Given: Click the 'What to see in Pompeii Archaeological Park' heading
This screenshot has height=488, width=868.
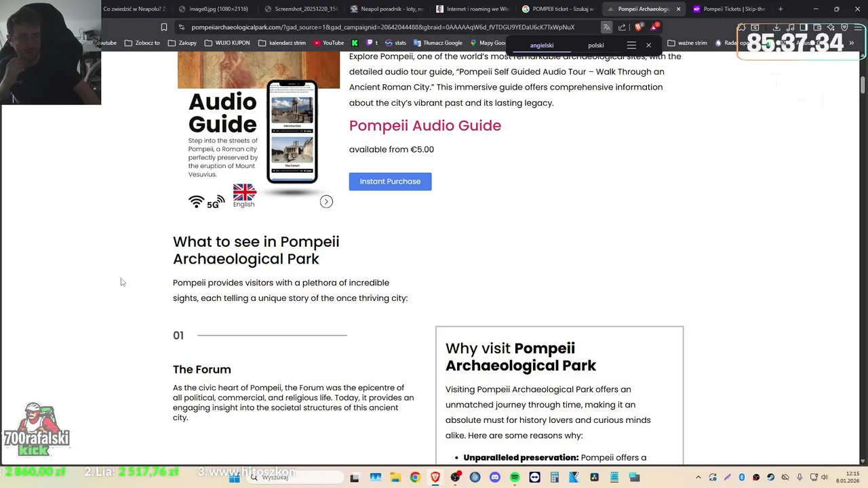Looking at the screenshot, I should click(x=256, y=250).
